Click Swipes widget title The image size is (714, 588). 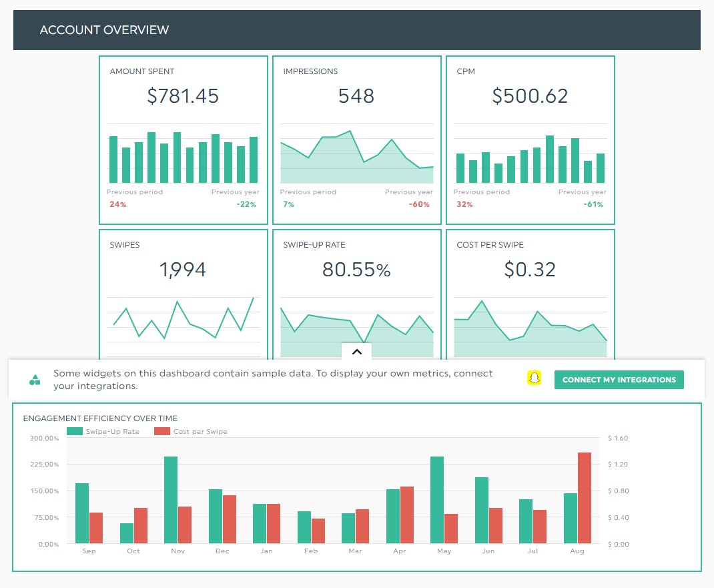click(x=125, y=245)
